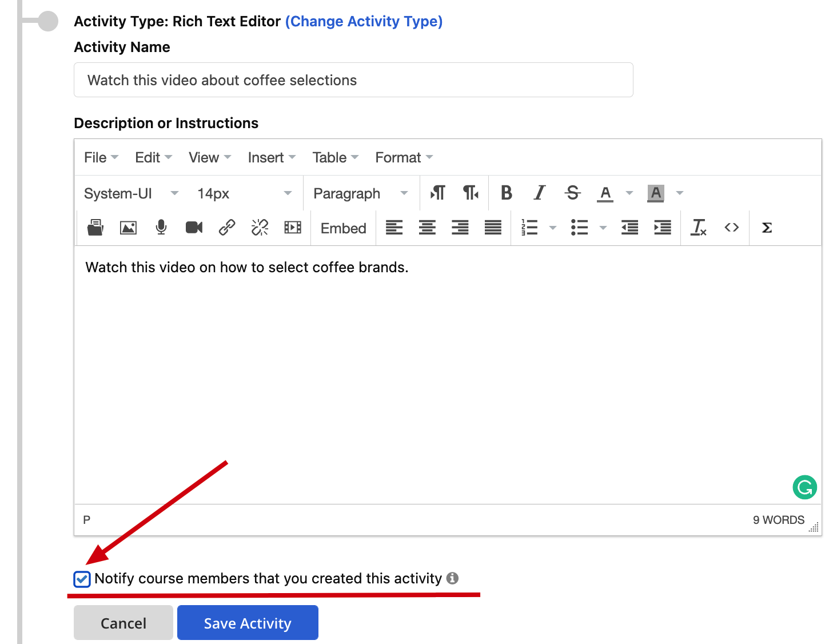Open the System-UI font family dropdown

click(131, 193)
